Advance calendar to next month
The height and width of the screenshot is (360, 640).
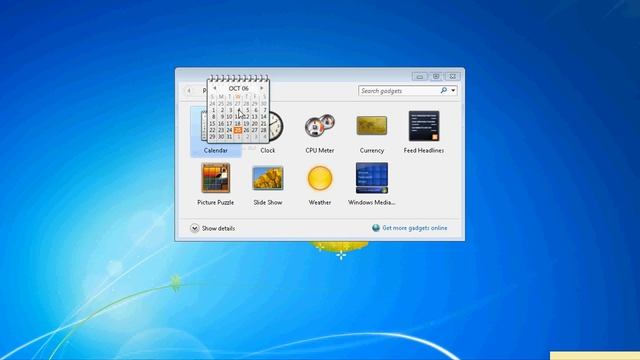(x=262, y=88)
